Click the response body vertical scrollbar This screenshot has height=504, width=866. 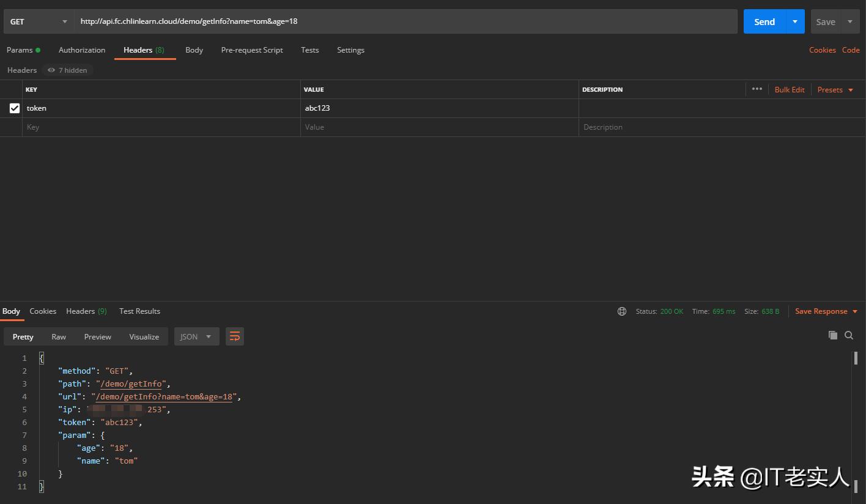[x=856, y=358]
